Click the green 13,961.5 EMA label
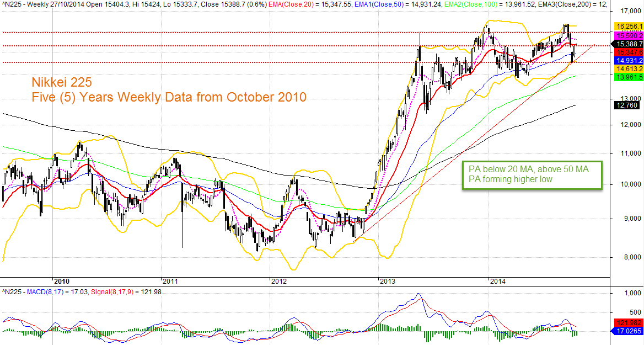 tap(629, 77)
